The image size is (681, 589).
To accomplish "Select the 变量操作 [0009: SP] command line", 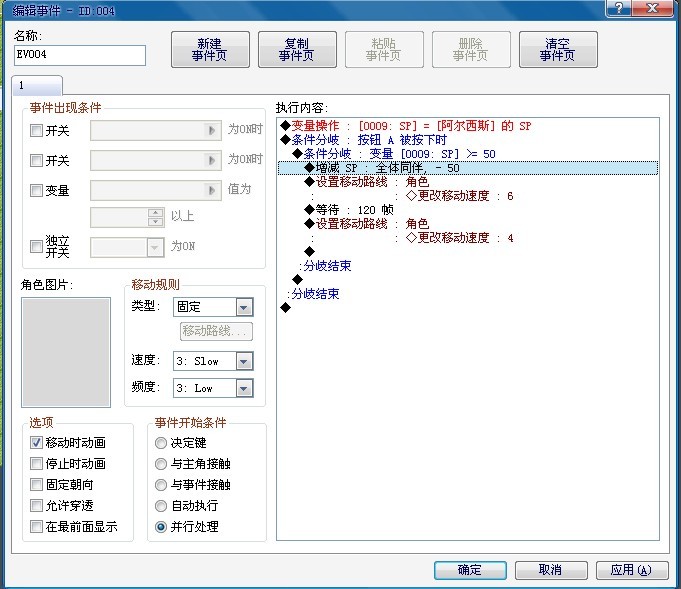I will (468, 126).
